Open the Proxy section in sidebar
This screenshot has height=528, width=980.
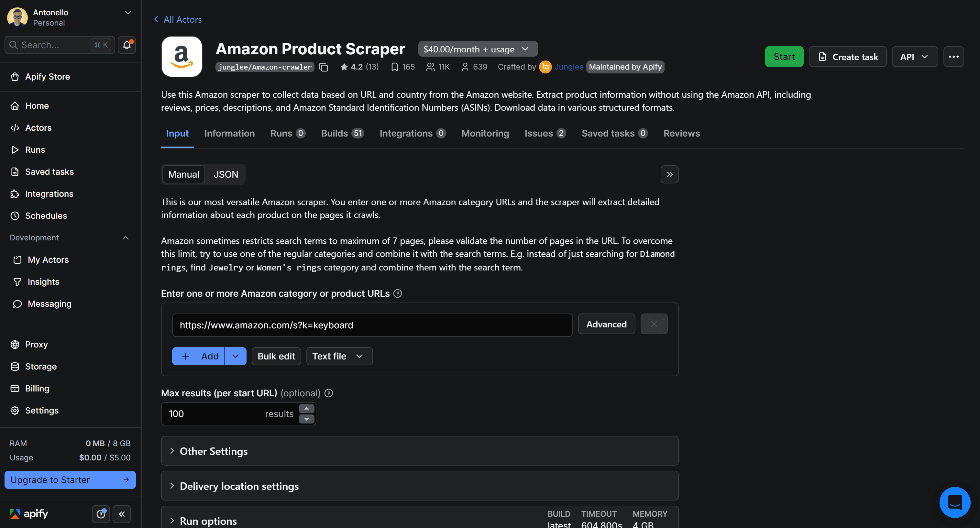[x=37, y=344]
